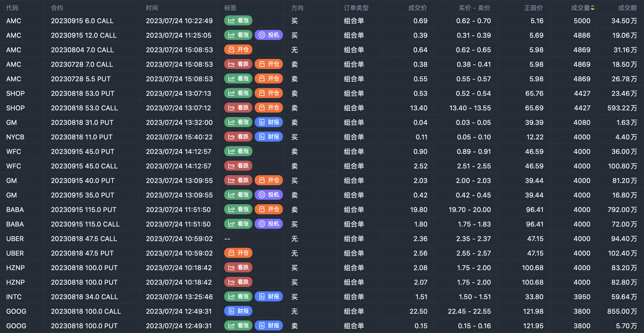Click the NYCB ticker code
The height and width of the screenshot is (333, 644).
pos(15,137)
